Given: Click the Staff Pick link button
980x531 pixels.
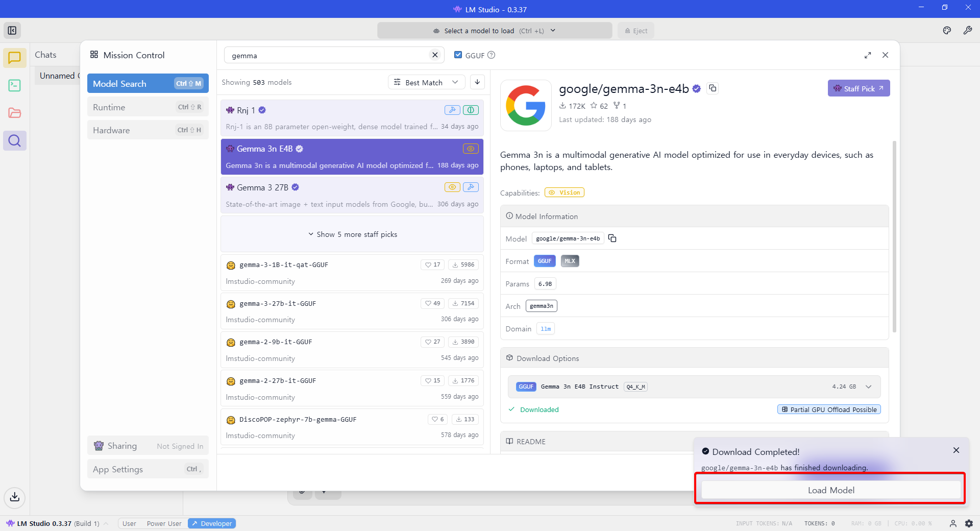Looking at the screenshot, I should [859, 88].
